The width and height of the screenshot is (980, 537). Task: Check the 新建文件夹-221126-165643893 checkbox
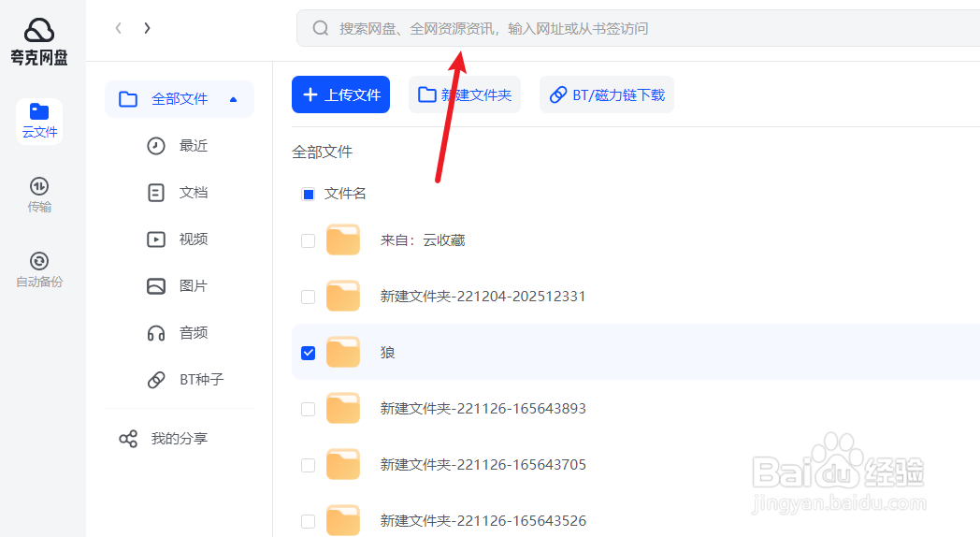[x=309, y=410]
